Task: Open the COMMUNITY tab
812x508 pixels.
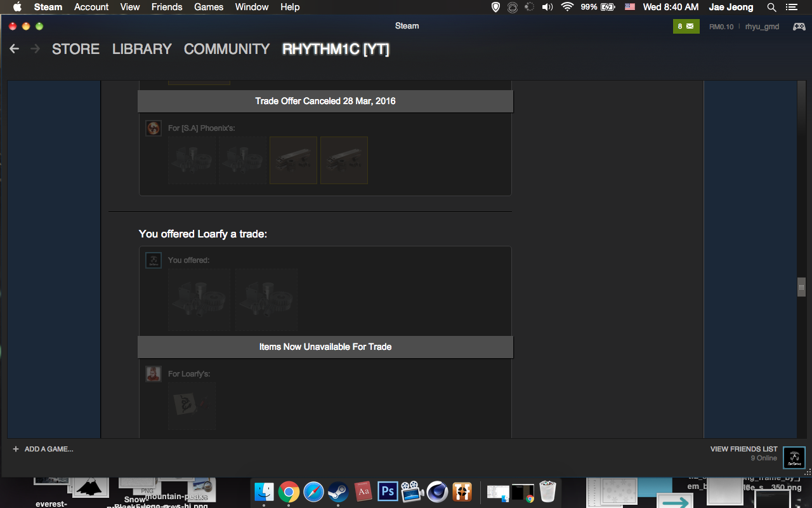Action: (226, 49)
